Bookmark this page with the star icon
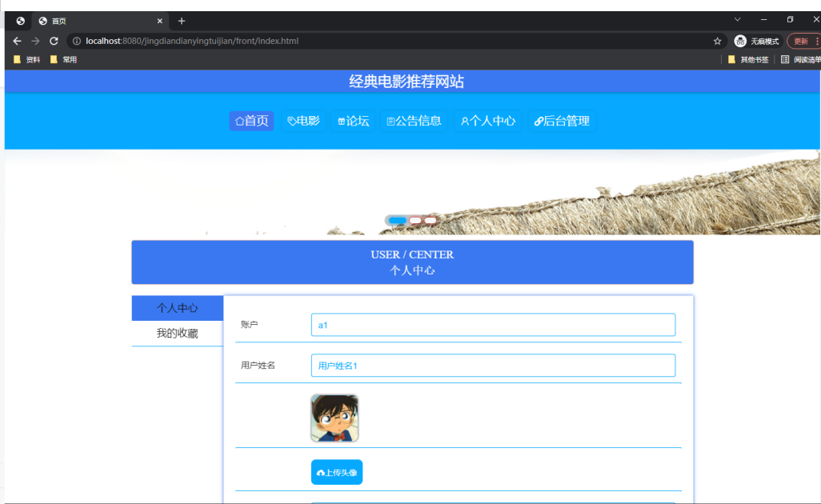 point(717,41)
